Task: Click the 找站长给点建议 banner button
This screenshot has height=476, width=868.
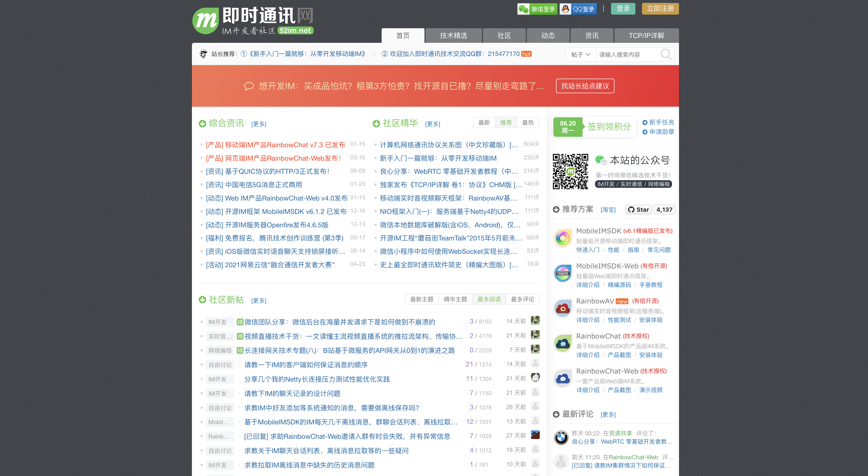Action: (x=585, y=86)
